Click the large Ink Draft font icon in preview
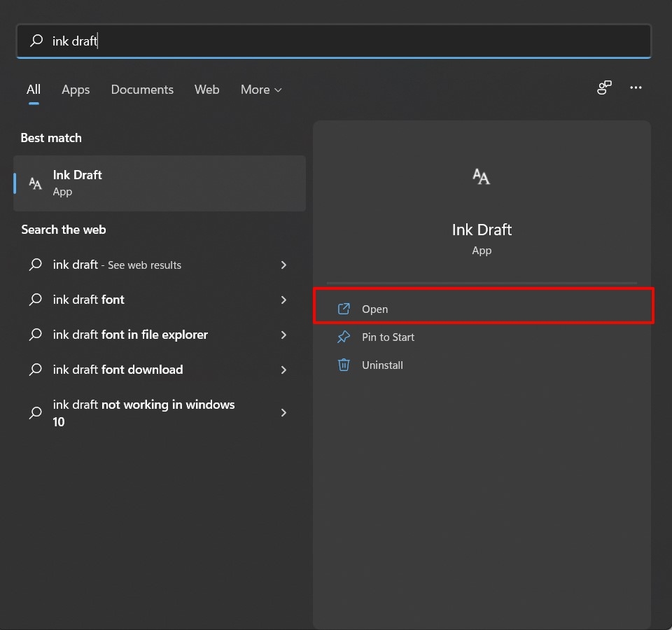The width and height of the screenshot is (672, 630). tap(482, 176)
